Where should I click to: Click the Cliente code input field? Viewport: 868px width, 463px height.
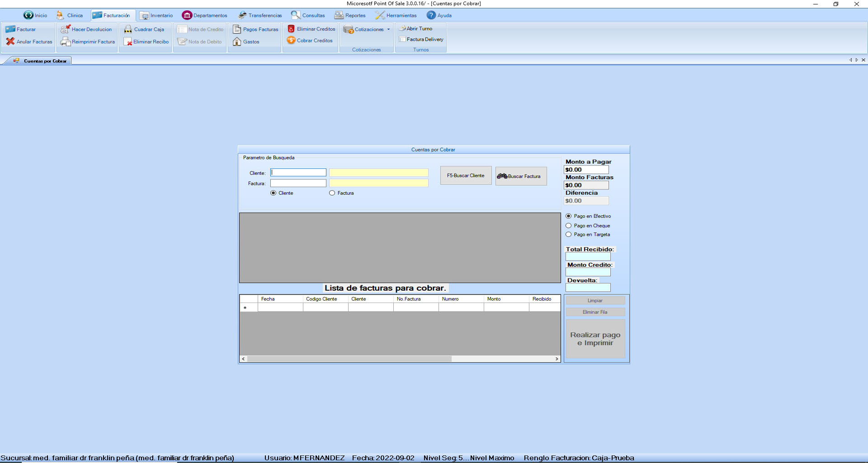coord(298,173)
